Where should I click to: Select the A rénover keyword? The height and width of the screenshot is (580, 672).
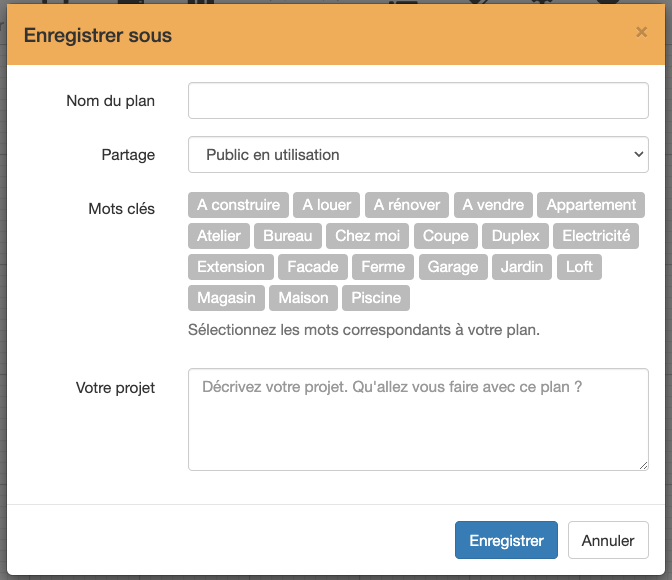pyautogui.click(x=407, y=205)
